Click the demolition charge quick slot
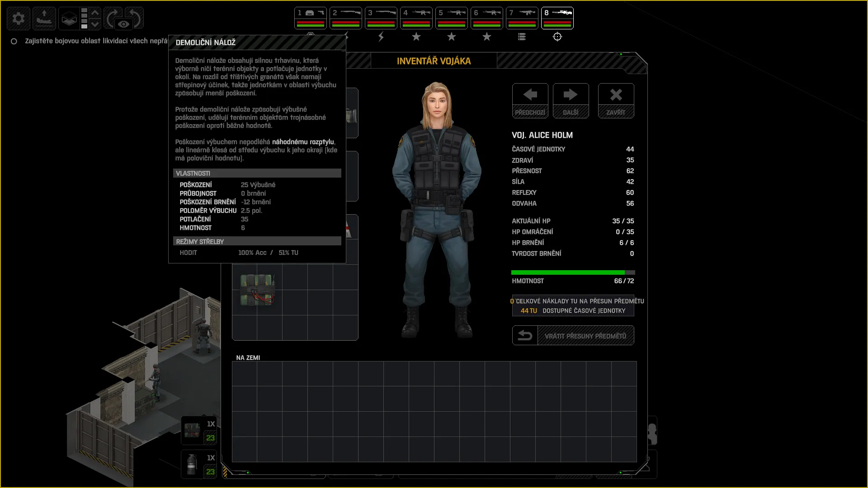Viewport: 868px width, 488px height. point(199,431)
